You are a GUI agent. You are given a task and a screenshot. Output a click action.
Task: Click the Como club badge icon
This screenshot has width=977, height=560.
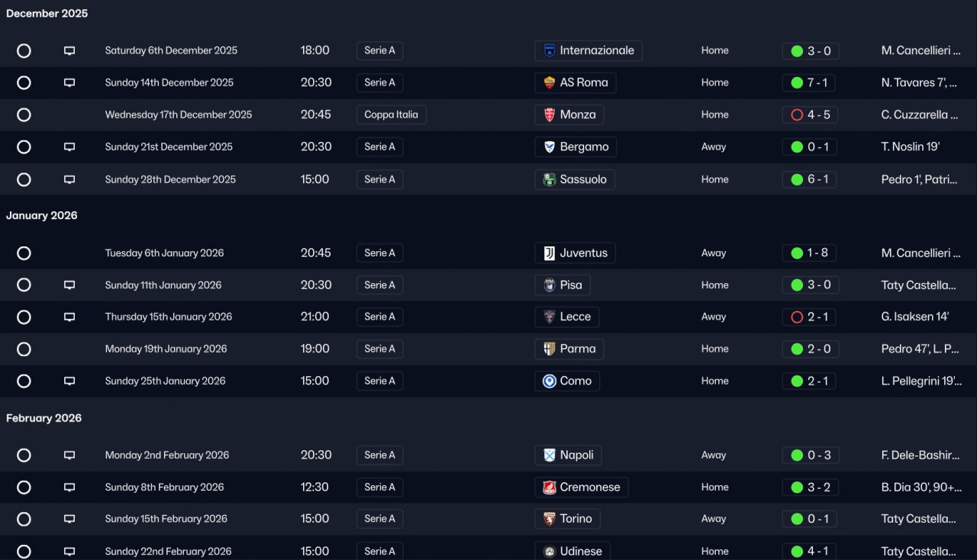(550, 381)
